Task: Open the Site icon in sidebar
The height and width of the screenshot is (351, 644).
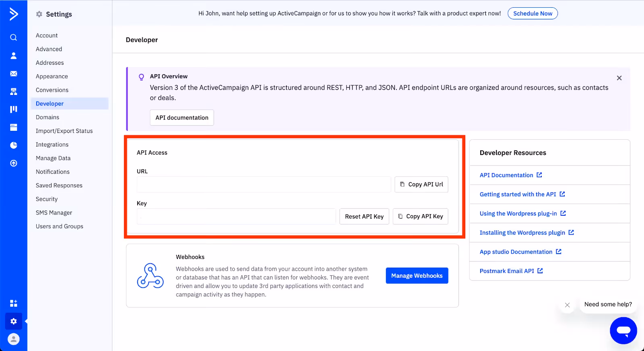Action: click(14, 127)
